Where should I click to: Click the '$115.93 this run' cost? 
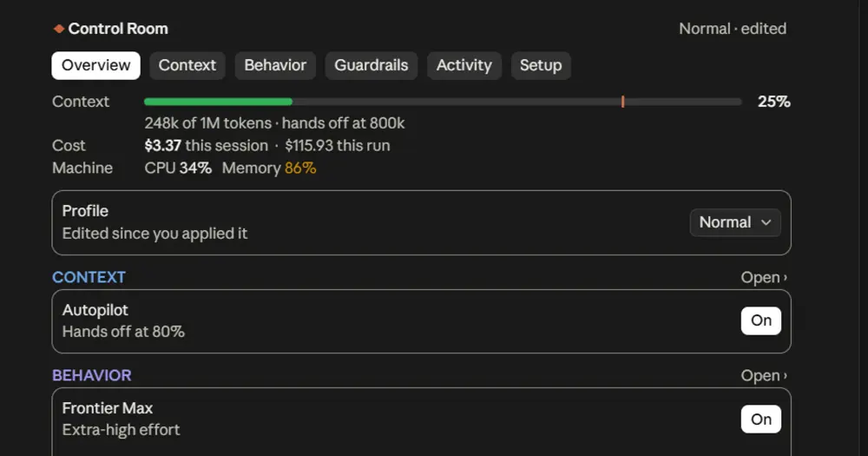(x=337, y=145)
